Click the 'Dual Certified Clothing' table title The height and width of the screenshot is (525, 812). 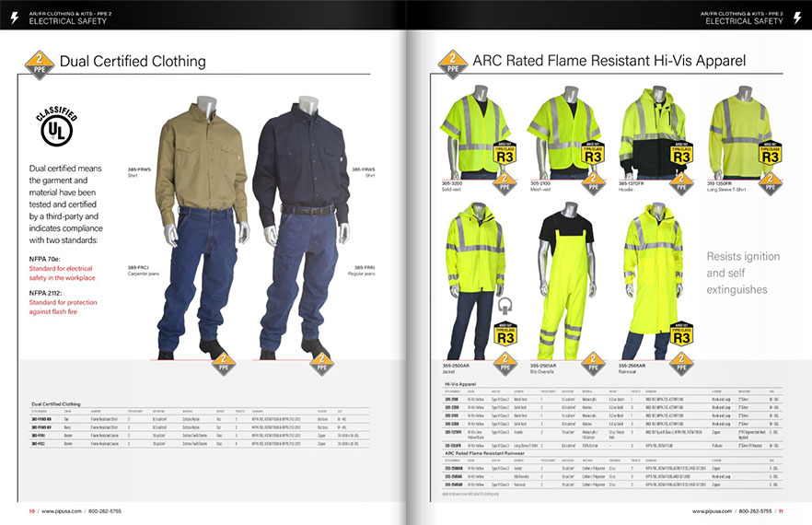(56, 403)
